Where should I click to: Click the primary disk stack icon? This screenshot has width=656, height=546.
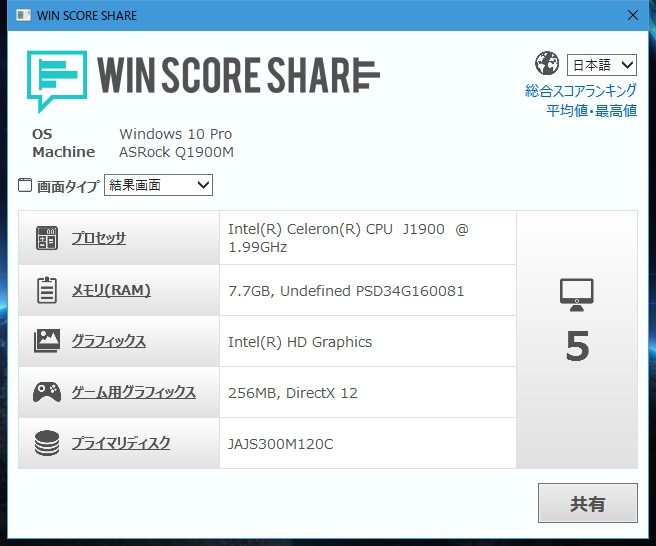click(x=46, y=443)
